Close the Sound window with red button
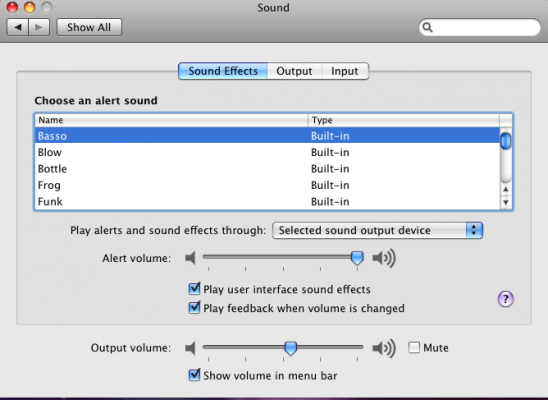This screenshot has height=400, width=548. pos(12,7)
